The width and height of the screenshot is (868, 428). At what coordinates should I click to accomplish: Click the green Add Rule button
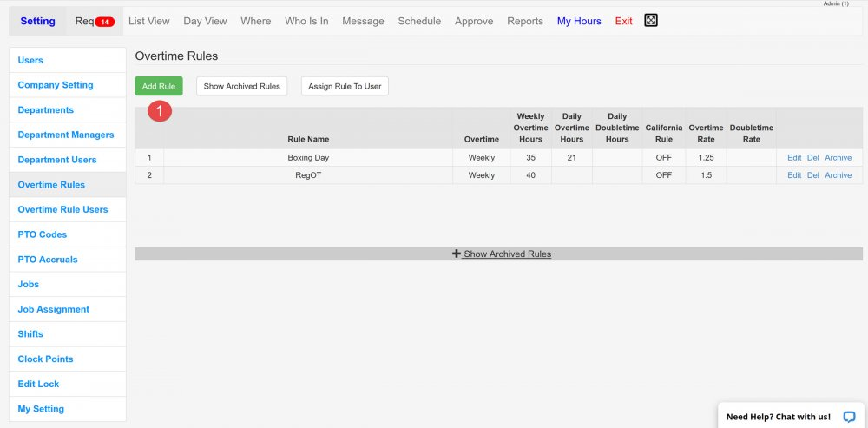click(x=159, y=86)
